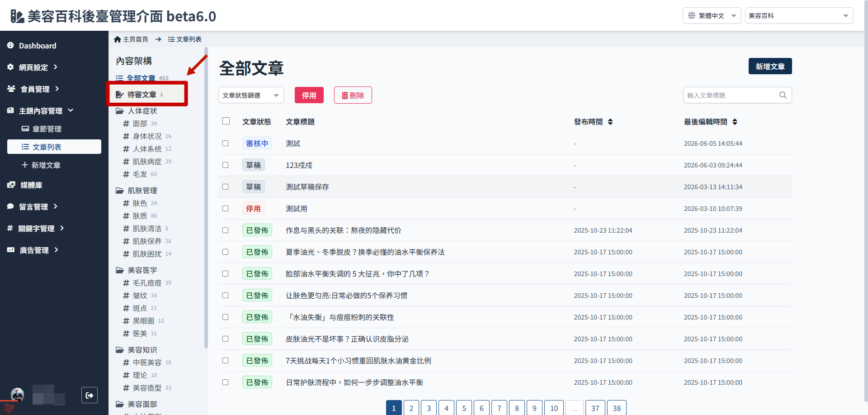
Task: Click the 人体症状 folder icon
Action: (x=120, y=111)
